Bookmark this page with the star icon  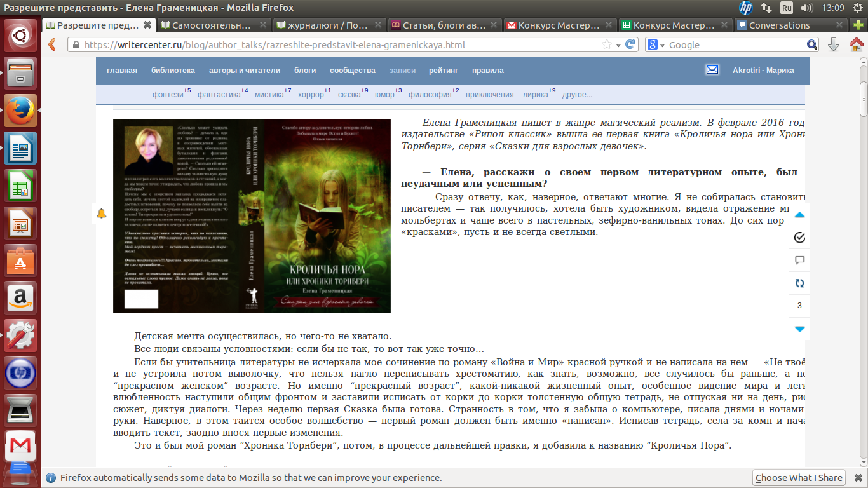pos(607,44)
